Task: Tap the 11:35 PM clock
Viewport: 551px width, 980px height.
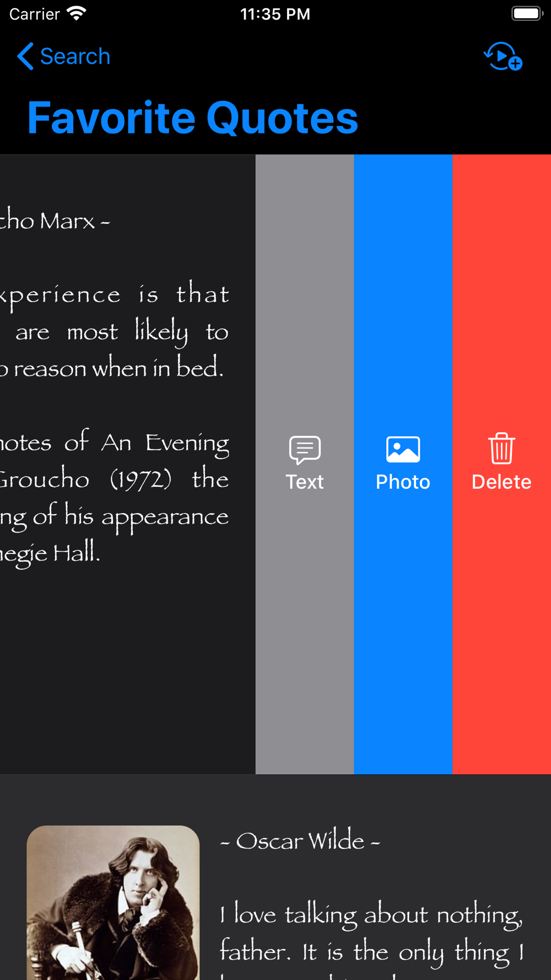Action: click(x=275, y=14)
